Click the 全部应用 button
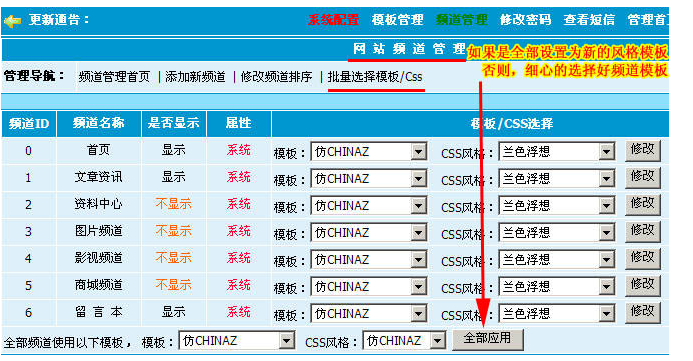693x361 pixels. click(x=487, y=339)
